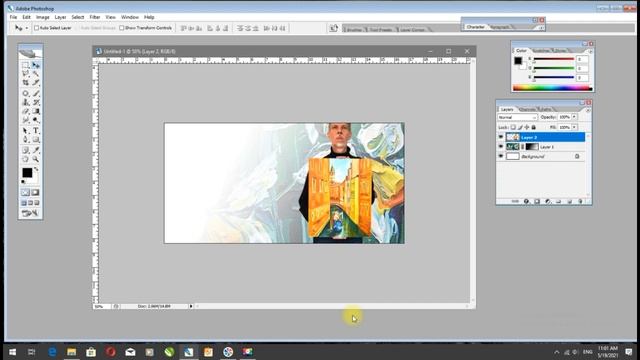Switch to the Channels tab
Viewport: 640px width, 360px height.
coord(527,109)
